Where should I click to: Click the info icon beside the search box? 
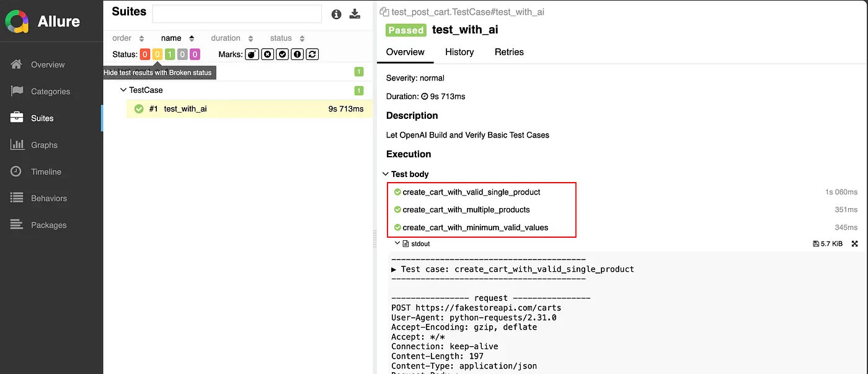coord(336,14)
